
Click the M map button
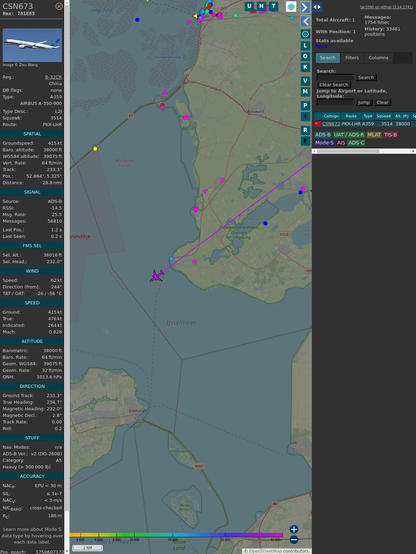305,92
